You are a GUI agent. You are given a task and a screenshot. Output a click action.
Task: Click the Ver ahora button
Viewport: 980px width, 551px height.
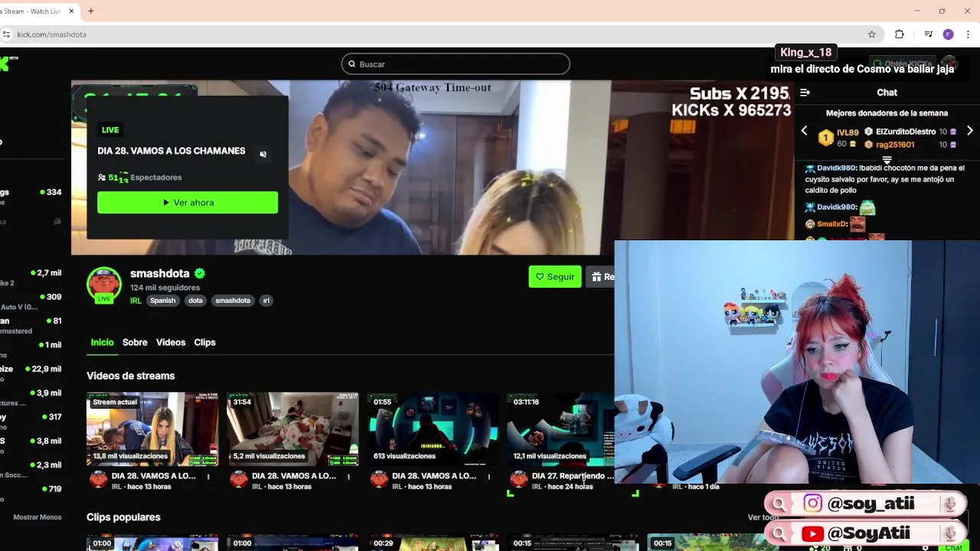click(188, 203)
